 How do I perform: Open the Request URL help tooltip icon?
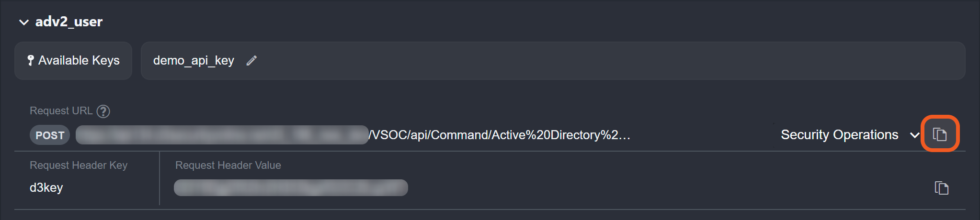click(x=103, y=111)
